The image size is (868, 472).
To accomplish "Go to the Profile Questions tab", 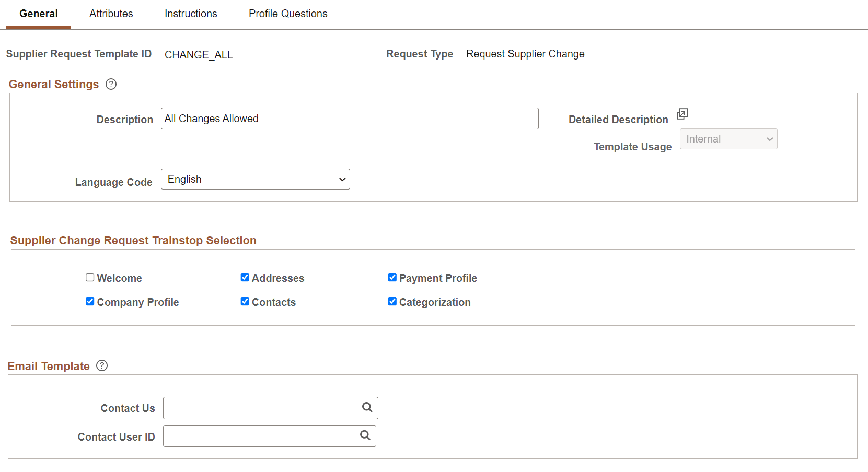I will [x=288, y=14].
